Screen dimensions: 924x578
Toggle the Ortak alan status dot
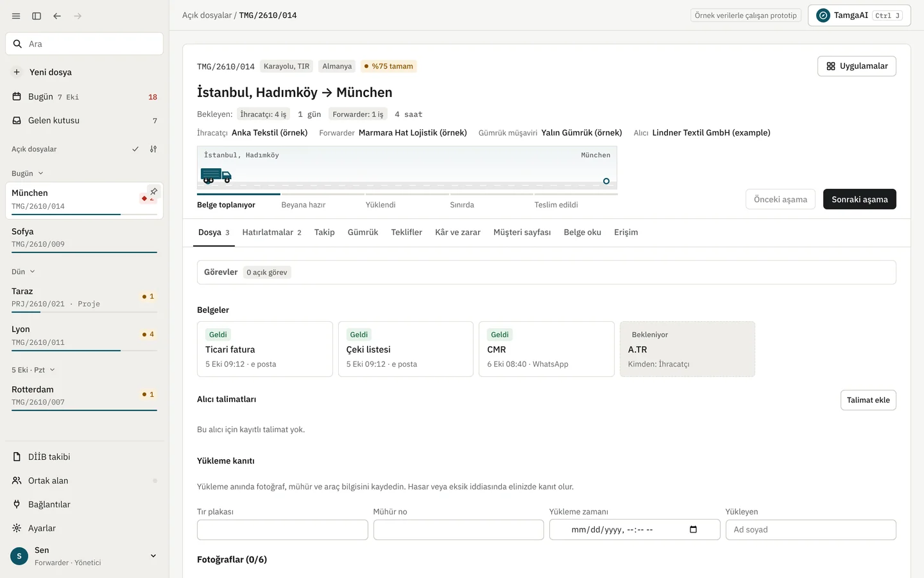point(155,480)
